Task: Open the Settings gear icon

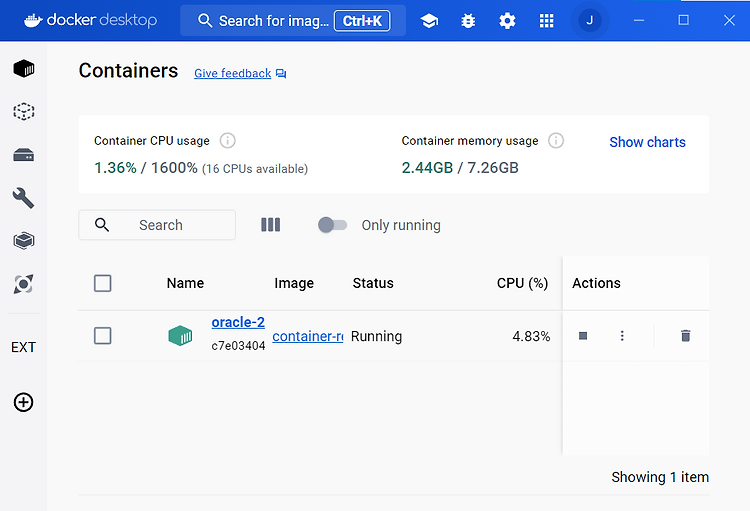Action: point(507,21)
